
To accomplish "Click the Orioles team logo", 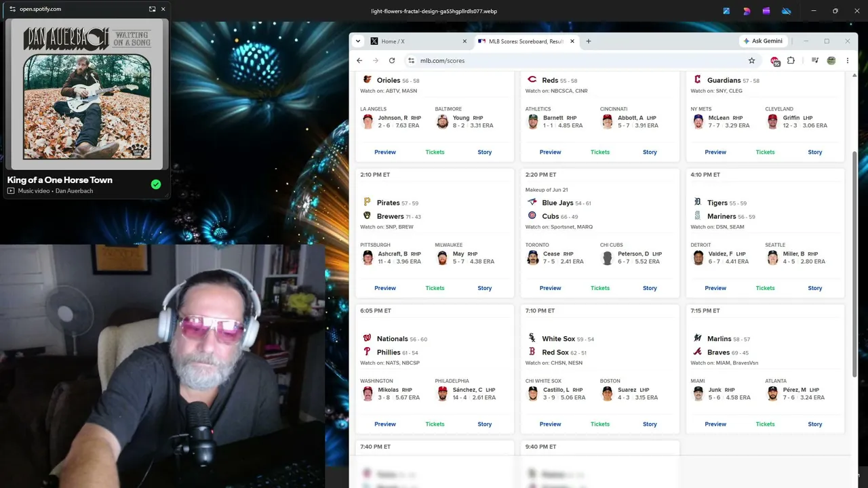I will pyautogui.click(x=368, y=80).
